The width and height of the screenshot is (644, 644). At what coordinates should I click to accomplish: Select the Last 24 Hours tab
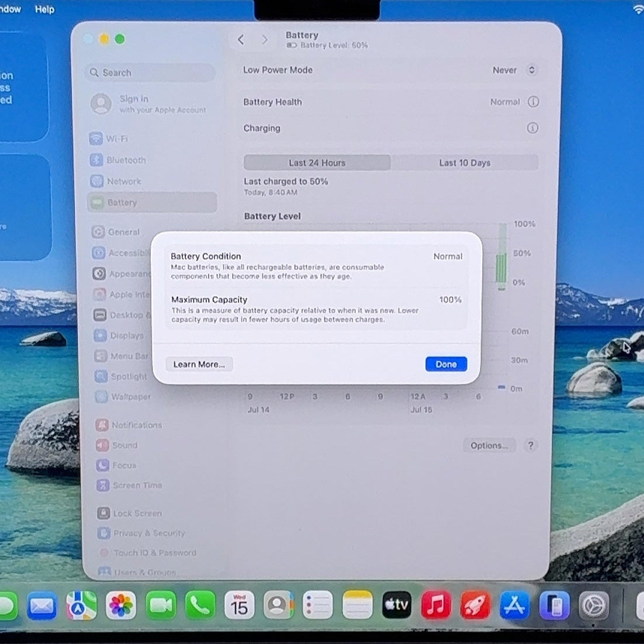(317, 162)
